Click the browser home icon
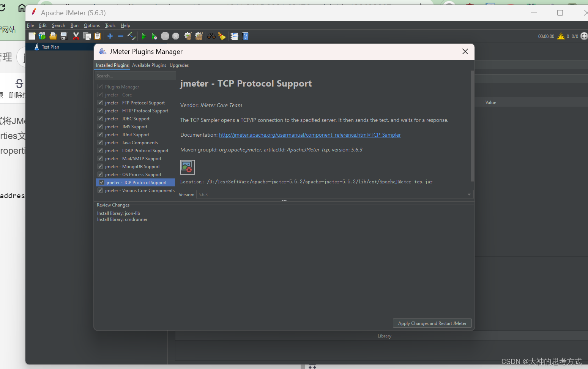The image size is (588, 369). (22, 8)
